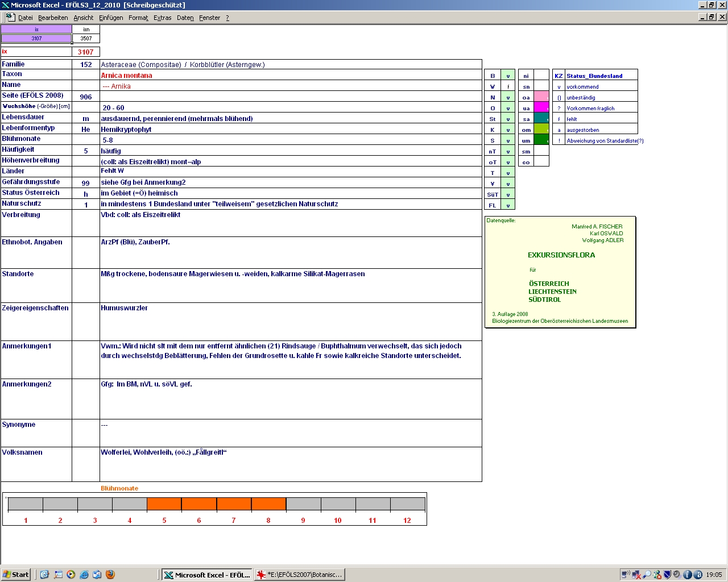Launch Windows Media Player from quick launch
This screenshot has height=582, width=728.
pos(71,575)
